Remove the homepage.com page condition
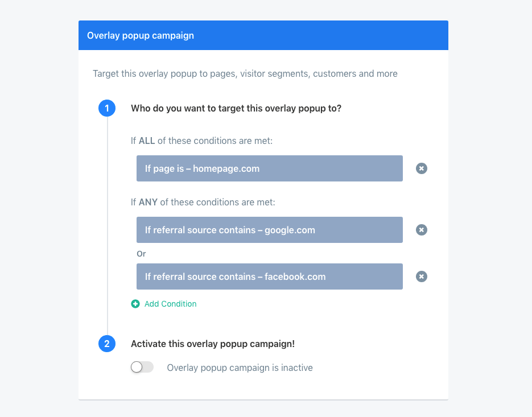532x417 pixels. [421, 168]
